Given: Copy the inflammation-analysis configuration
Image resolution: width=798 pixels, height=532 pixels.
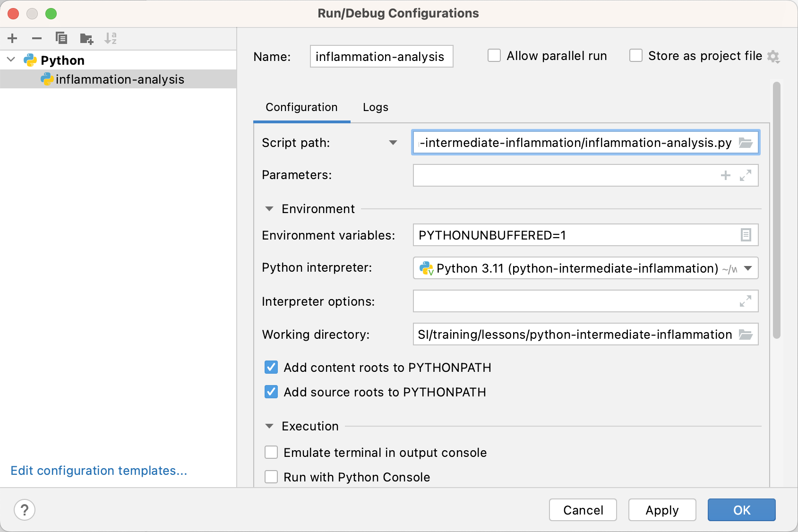Looking at the screenshot, I should [x=61, y=38].
